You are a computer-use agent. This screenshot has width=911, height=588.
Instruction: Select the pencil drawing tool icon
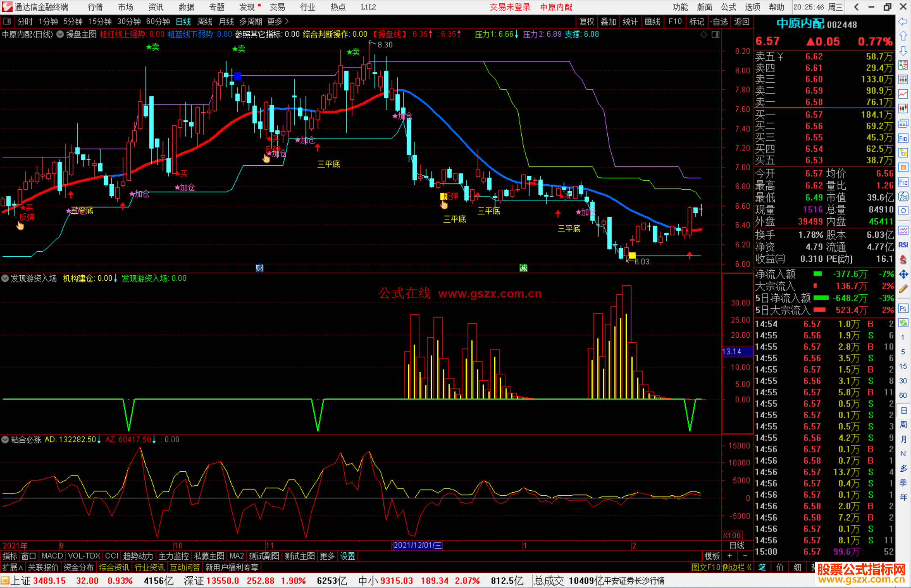click(903, 289)
